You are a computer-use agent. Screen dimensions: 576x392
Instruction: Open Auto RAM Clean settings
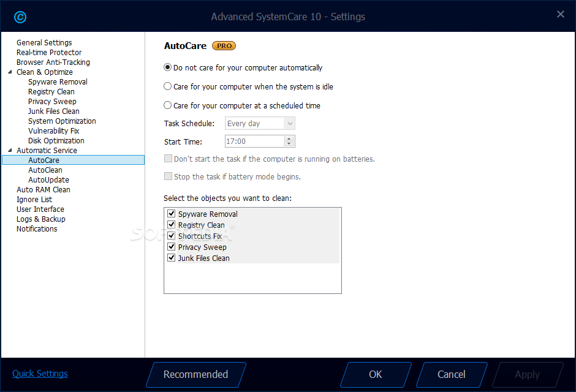44,190
